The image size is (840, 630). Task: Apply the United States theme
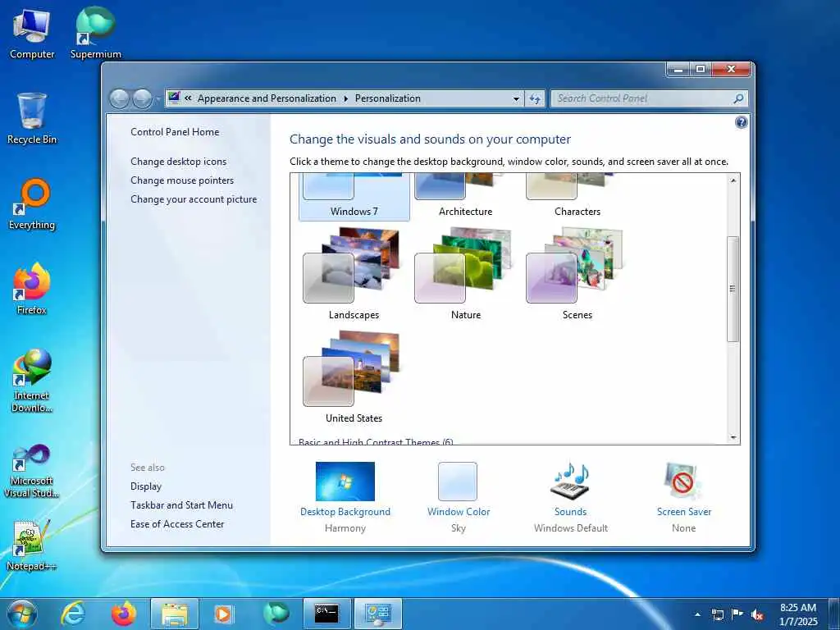354,377
